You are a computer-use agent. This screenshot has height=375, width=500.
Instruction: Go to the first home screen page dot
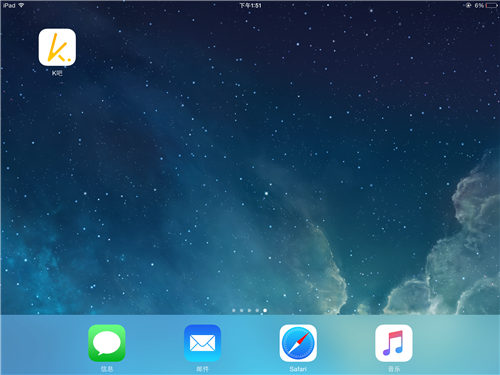234,310
